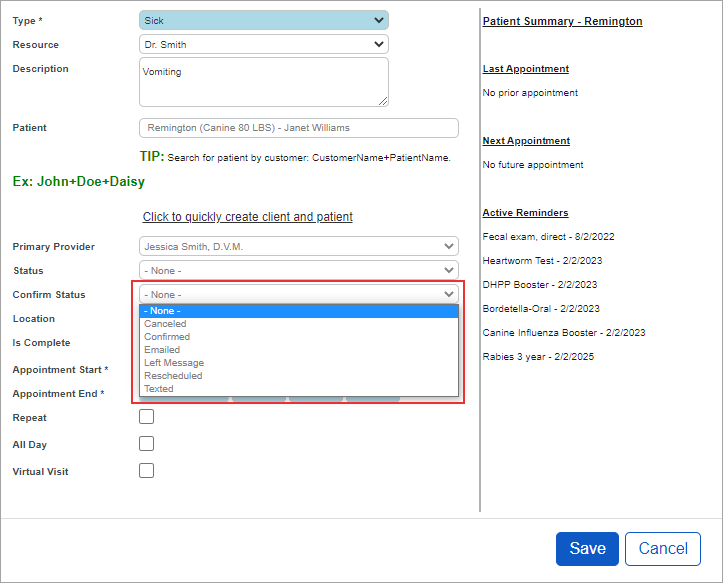Click to quickly create client and patient

pos(248,216)
